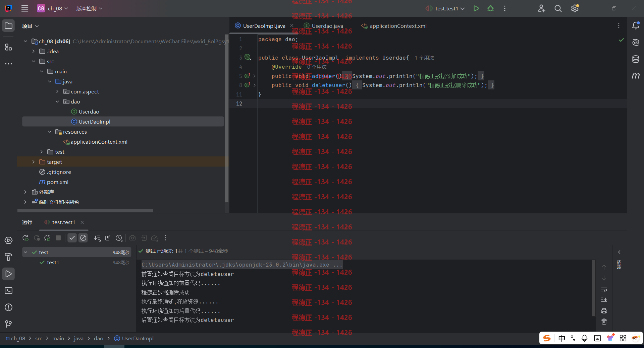Toggle soft-wrap in console
This screenshot has height=348, width=644.
click(x=604, y=289)
